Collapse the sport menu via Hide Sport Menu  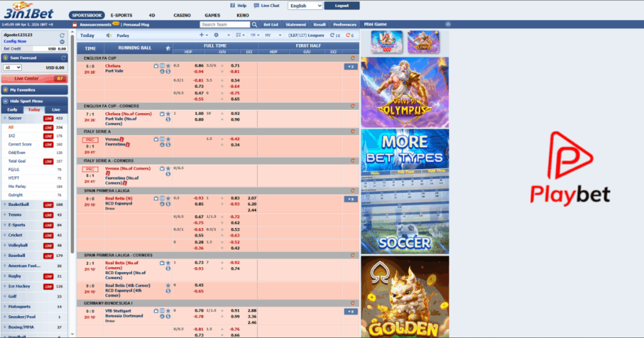pos(35,101)
